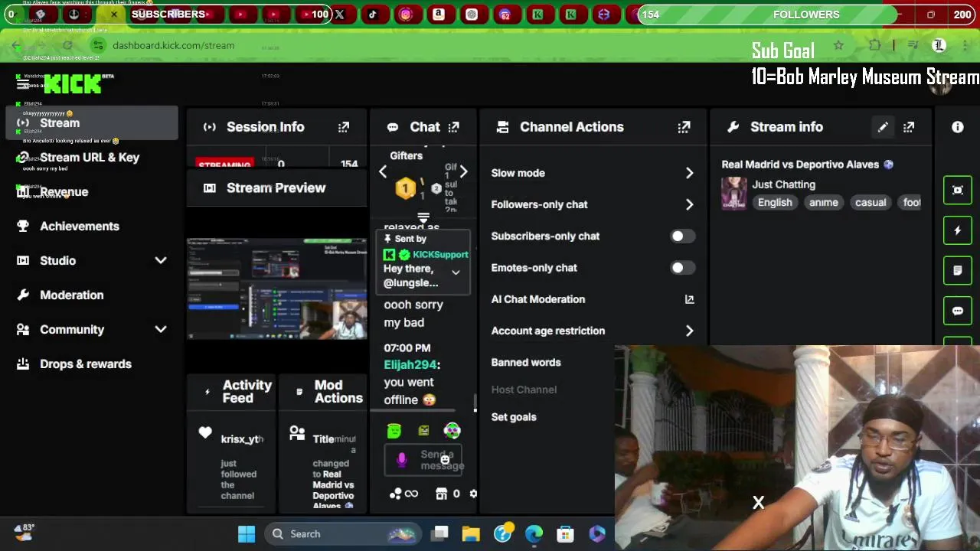Close webcam overlay with X

tap(758, 503)
